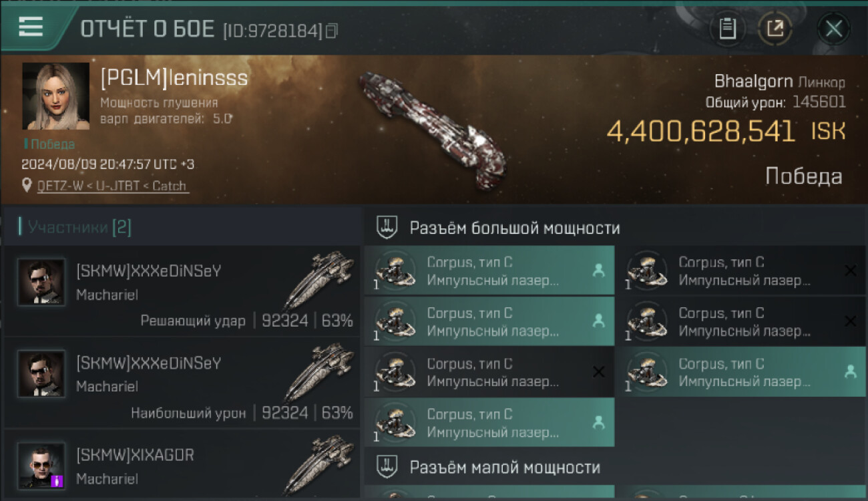Image resolution: width=868 pixels, height=501 pixels.
Task: Click the Победа result label
Action: tap(803, 176)
